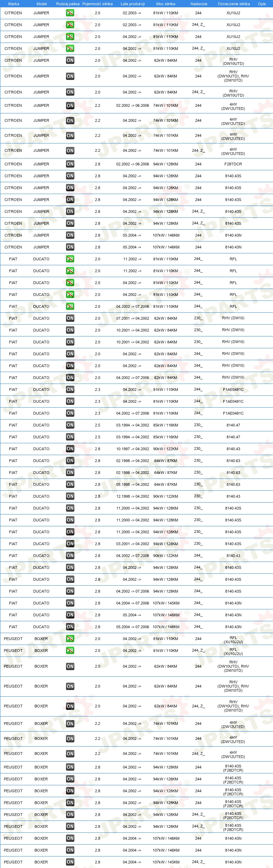
Task: Click 4HY (DW12UTED) in Citroen row with 244, Z_
Action: (x=233, y=151)
